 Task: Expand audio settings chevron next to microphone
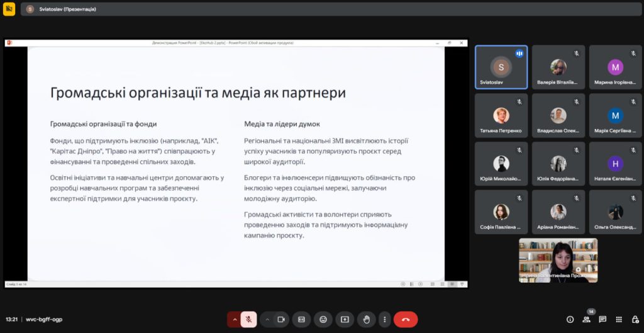coord(235,319)
